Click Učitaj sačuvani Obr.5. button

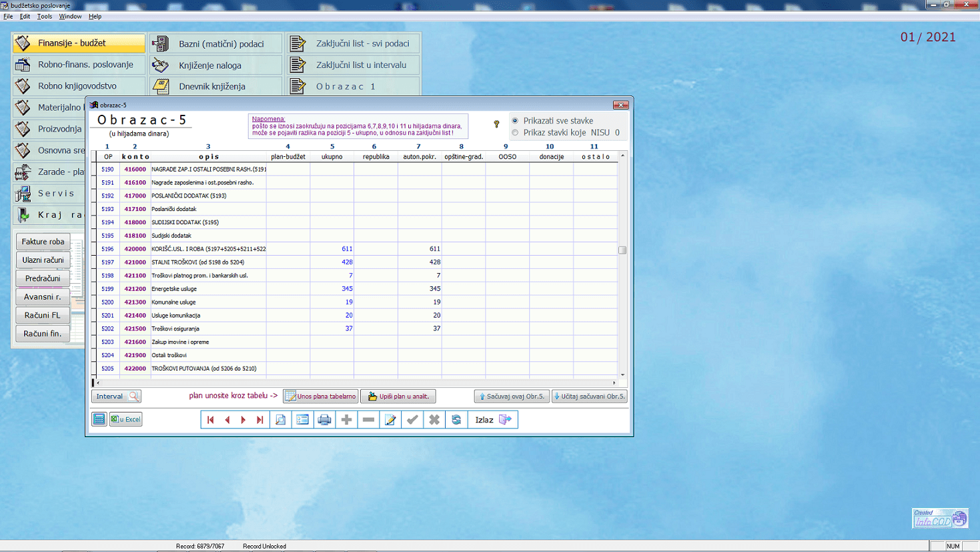590,396
